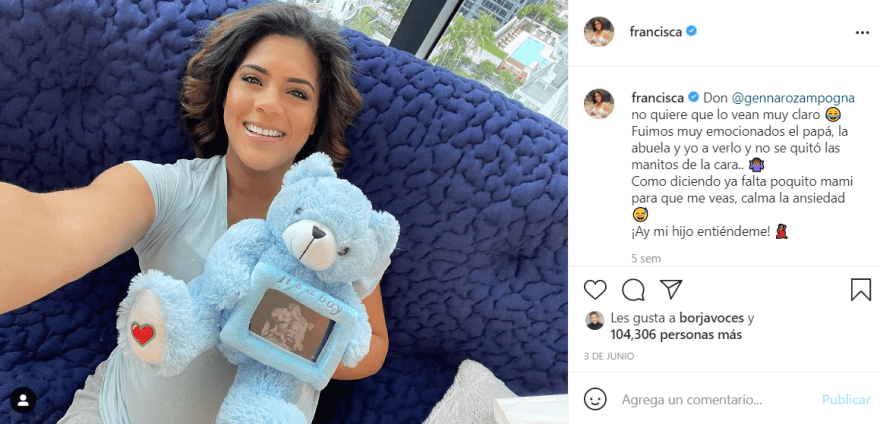The height and width of the screenshot is (424, 880).
Task: Click tagged people icon on photo
Action: [23, 400]
